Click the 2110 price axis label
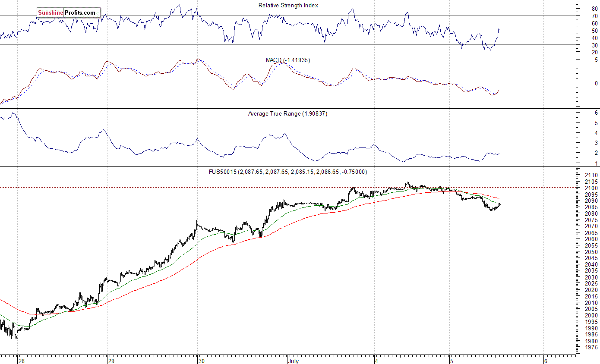Image resolution: width=600 pixels, height=364 pixels. pyautogui.click(x=591, y=176)
